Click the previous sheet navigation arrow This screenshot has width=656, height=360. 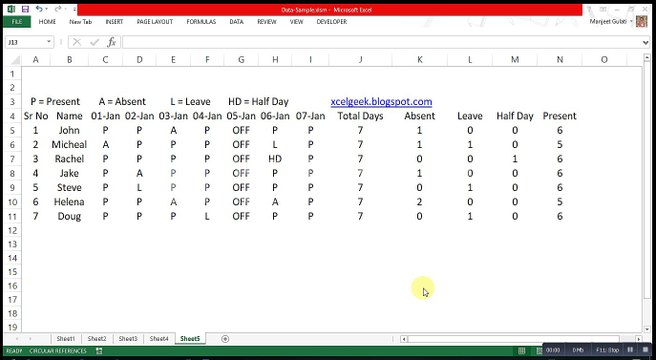pos(17,339)
